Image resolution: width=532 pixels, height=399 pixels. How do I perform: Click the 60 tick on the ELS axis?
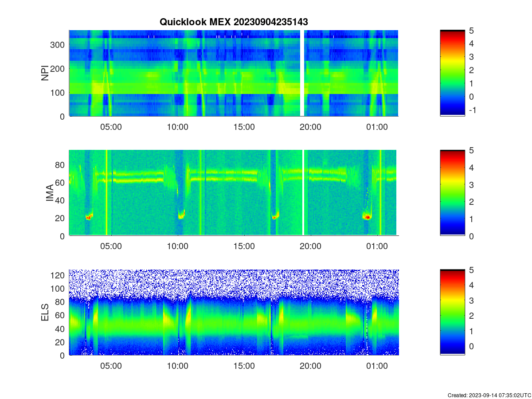point(60,315)
